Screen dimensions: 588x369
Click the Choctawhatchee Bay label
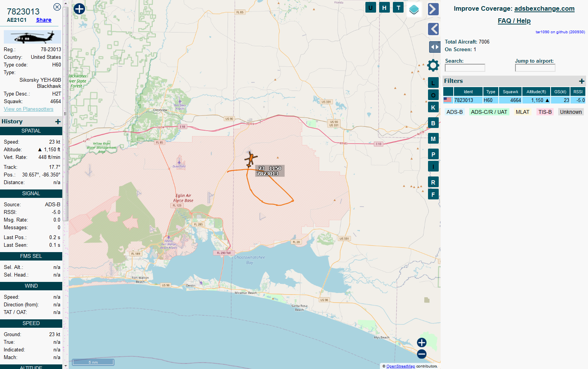tap(250, 260)
